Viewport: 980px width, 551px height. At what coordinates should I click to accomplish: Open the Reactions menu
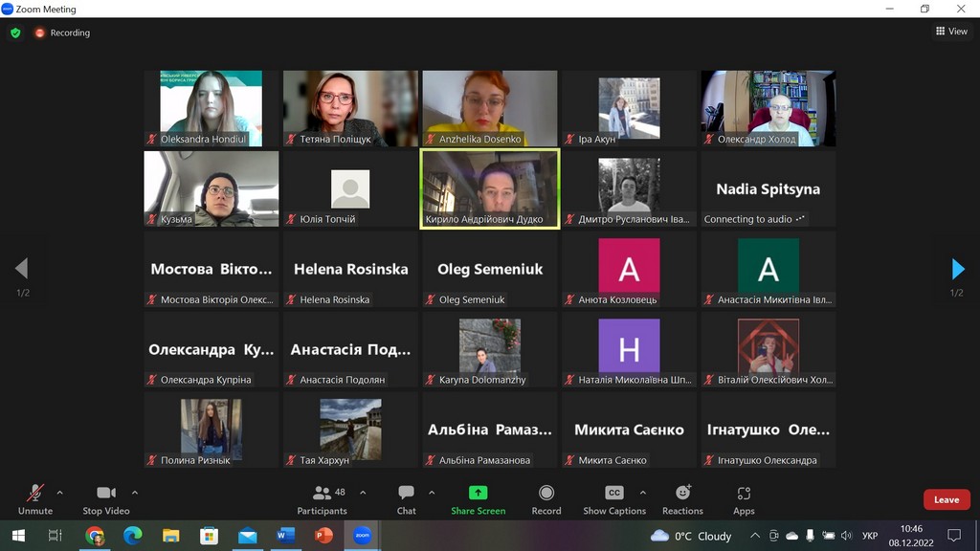[x=682, y=498]
